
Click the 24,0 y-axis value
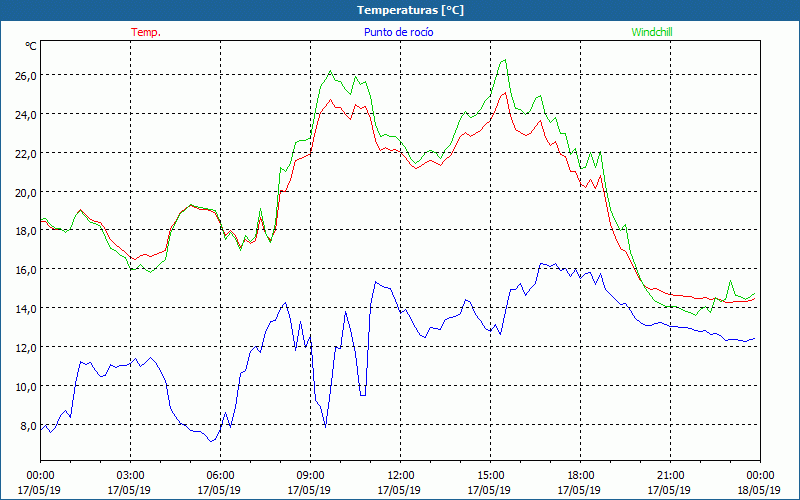[x=26, y=114]
